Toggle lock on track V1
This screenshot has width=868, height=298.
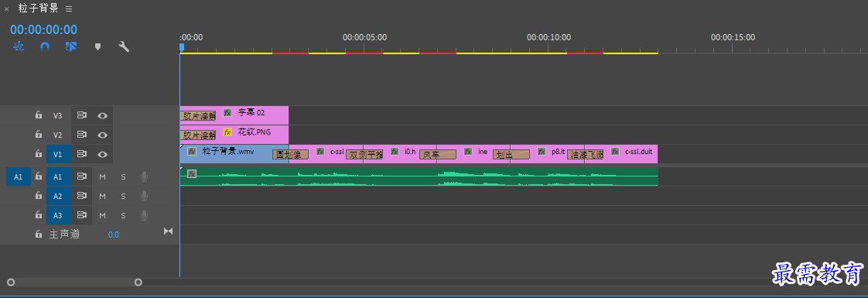pyautogui.click(x=38, y=153)
